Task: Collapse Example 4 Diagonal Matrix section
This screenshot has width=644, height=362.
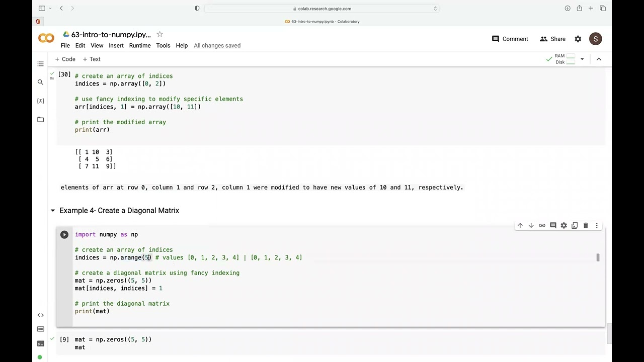Action: [53, 211]
